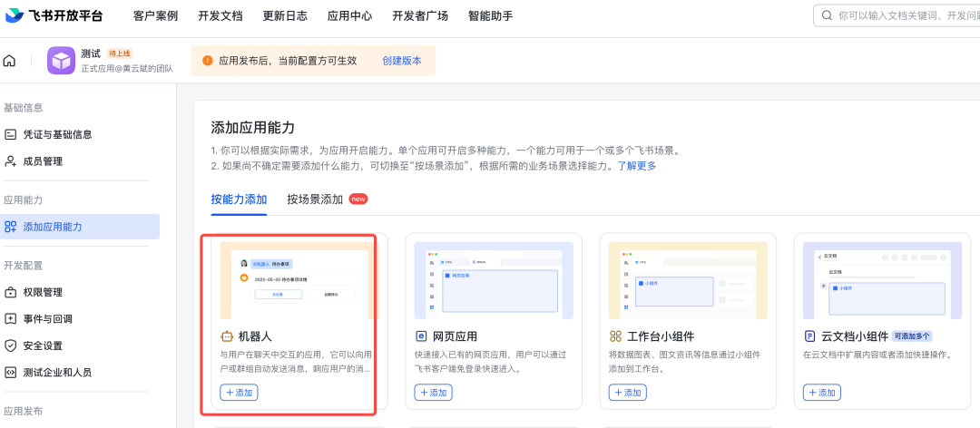Add the 云文档小组件 capability

(822, 393)
